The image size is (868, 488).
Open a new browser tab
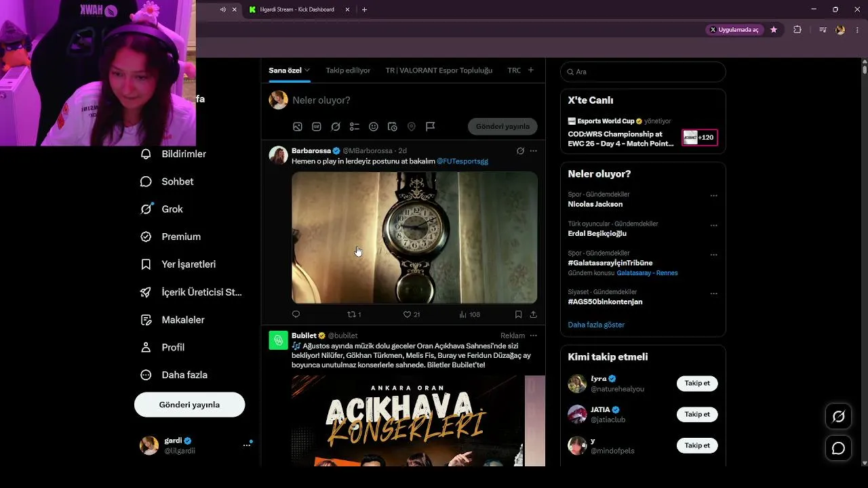click(x=364, y=9)
